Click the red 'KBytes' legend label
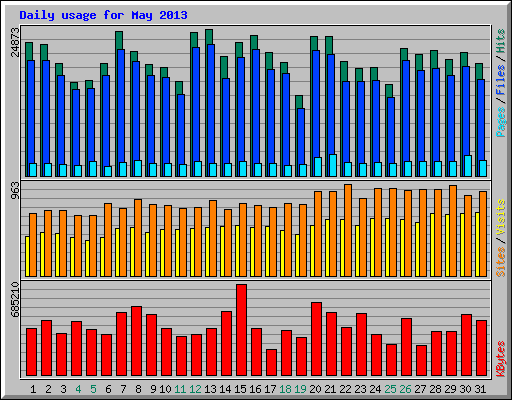The image size is (512, 400). pyautogui.click(x=501, y=359)
